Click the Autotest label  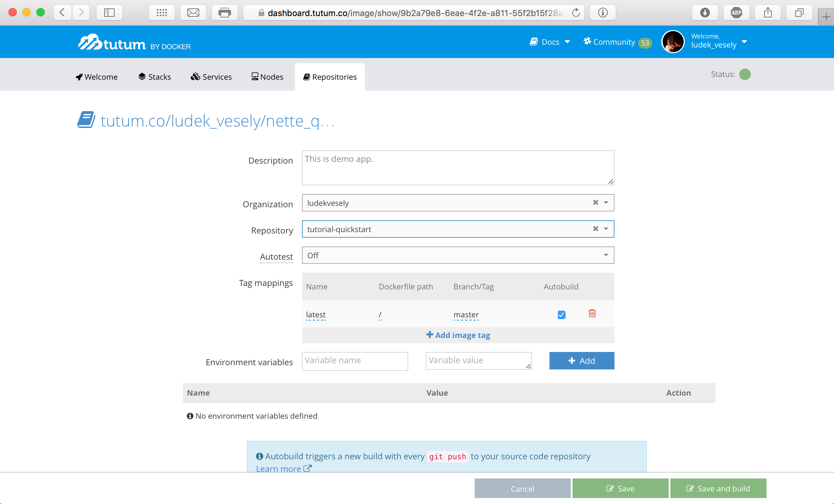coord(276,257)
